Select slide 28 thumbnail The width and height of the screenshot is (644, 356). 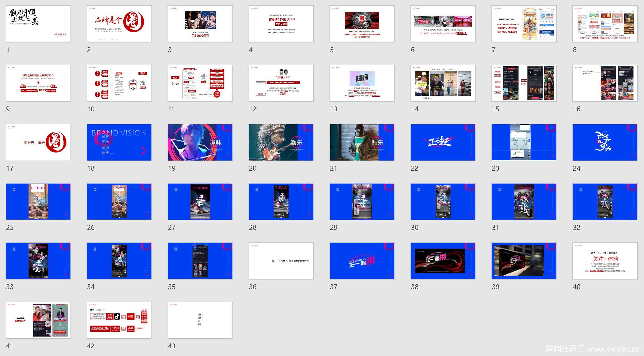point(281,202)
